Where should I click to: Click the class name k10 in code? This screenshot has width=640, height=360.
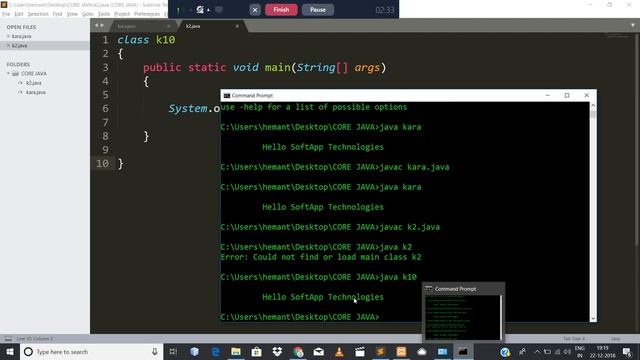(166, 40)
